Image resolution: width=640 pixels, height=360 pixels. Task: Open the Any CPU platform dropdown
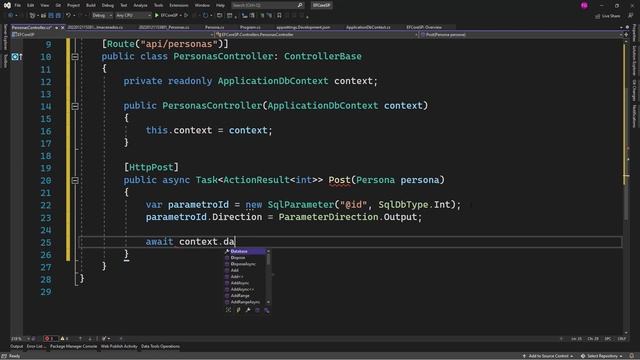133,16
